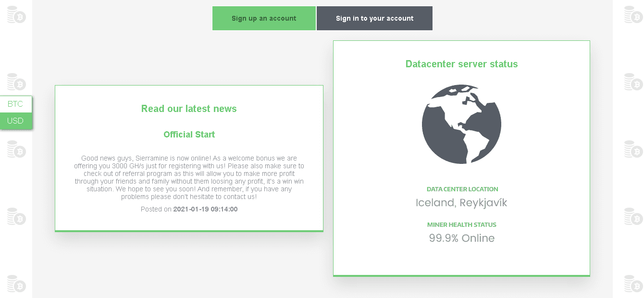Screen dimensions: 644x298
Task: Click the Datacenter server status heading
Action: [x=461, y=64]
